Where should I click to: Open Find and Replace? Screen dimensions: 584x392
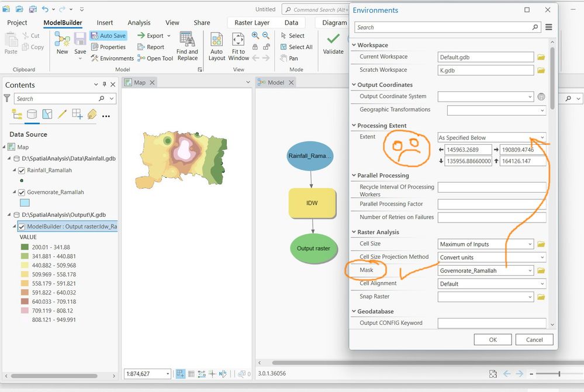(187, 46)
